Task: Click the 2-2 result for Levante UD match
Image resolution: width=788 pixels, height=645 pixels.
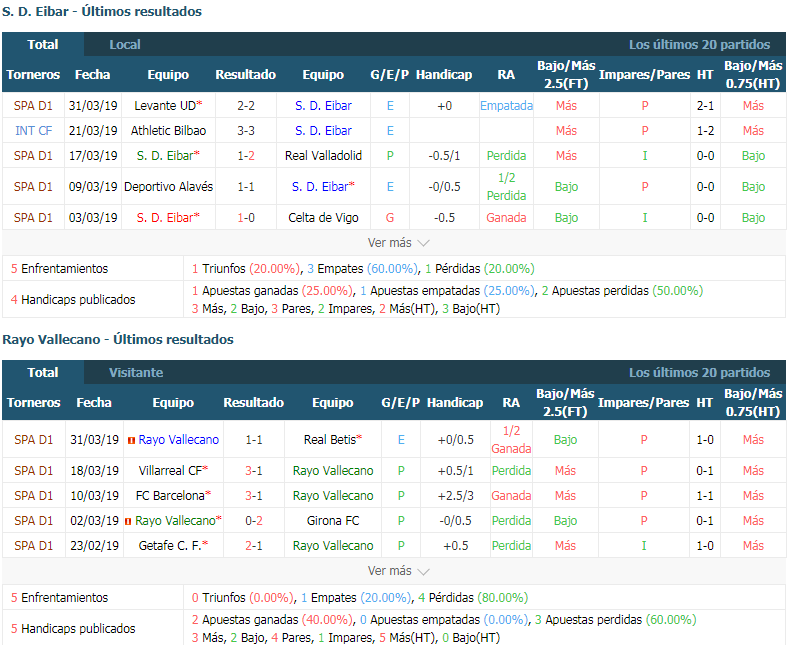Action: pyautogui.click(x=246, y=106)
